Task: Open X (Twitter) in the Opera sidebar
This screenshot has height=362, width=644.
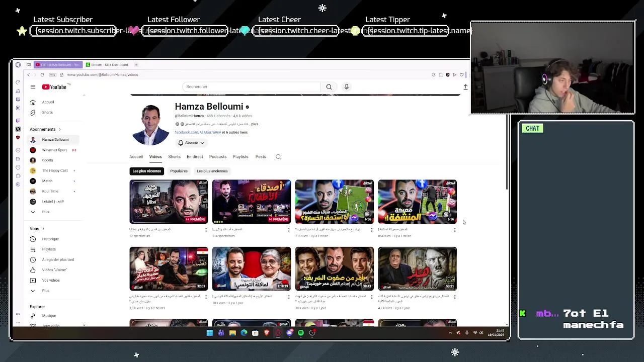Action: [18, 129]
